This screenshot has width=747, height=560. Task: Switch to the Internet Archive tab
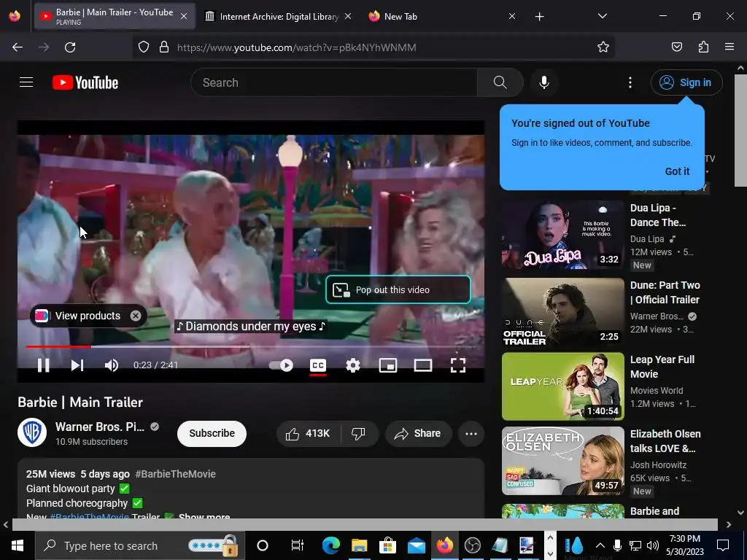[x=279, y=16]
